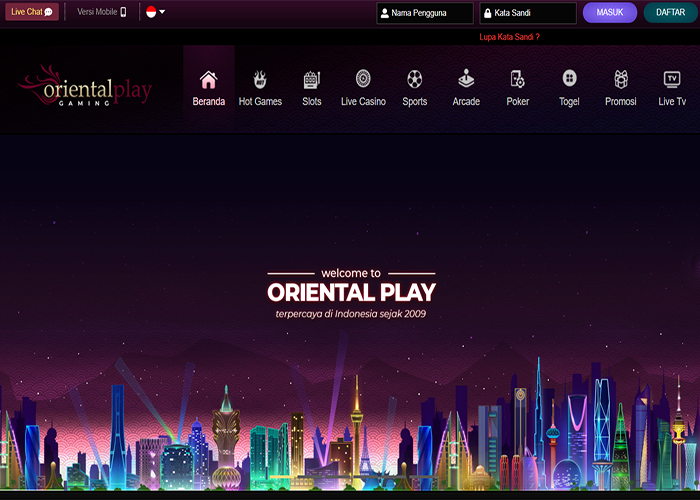Click the Oriental Play Gaming logo
This screenshot has height=500, width=700.
coord(85,87)
